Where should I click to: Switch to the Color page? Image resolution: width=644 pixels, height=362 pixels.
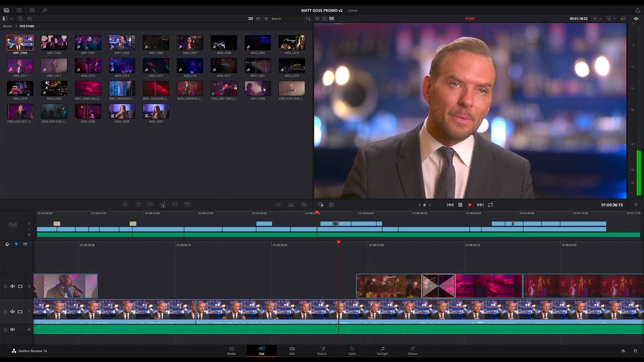(x=352, y=350)
